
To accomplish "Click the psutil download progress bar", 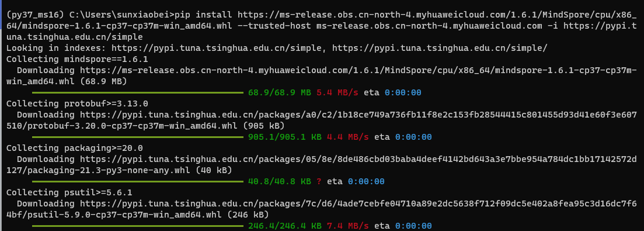I will click(x=138, y=226).
